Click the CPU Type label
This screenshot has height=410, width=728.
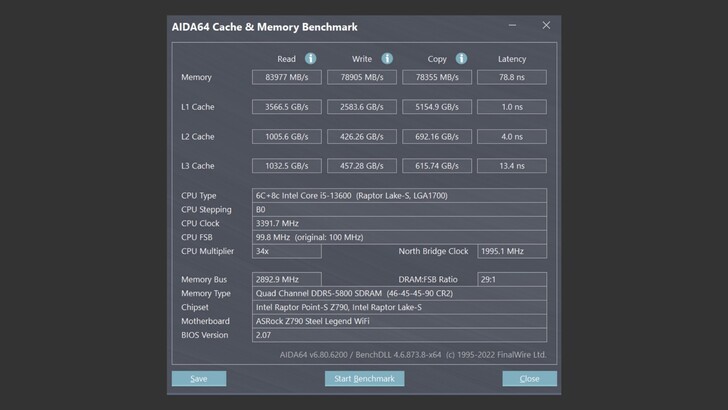199,195
